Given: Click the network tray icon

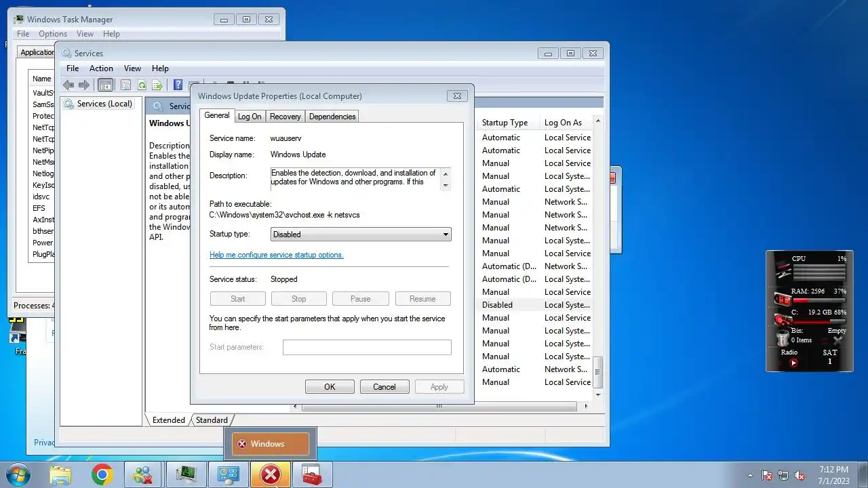Looking at the screenshot, I should 783,475.
